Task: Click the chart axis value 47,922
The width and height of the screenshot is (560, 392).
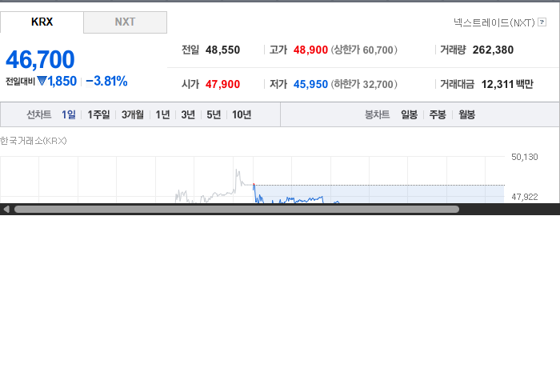Action: click(x=524, y=197)
